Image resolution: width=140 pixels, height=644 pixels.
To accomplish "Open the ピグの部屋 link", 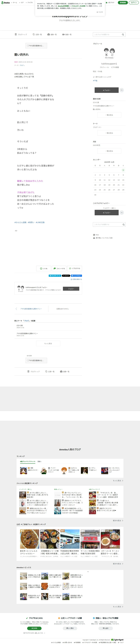I will click(x=115, y=67).
